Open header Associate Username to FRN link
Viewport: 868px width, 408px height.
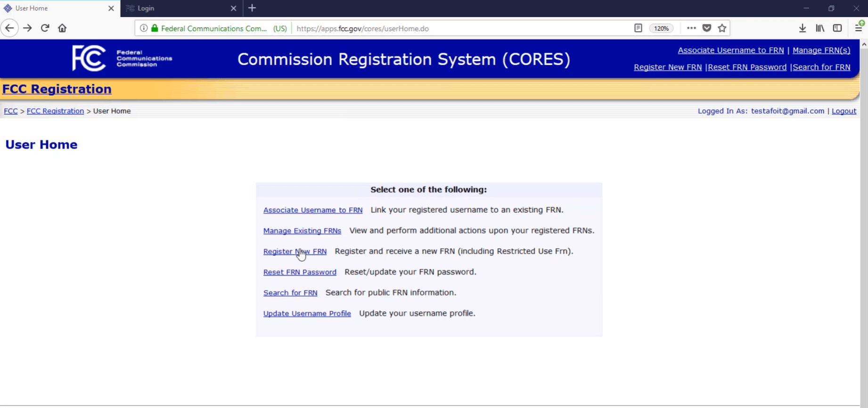coord(731,50)
